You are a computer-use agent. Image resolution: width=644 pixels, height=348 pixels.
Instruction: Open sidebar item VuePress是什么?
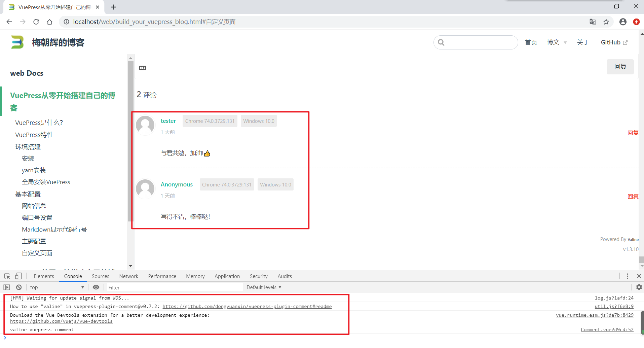coord(39,123)
